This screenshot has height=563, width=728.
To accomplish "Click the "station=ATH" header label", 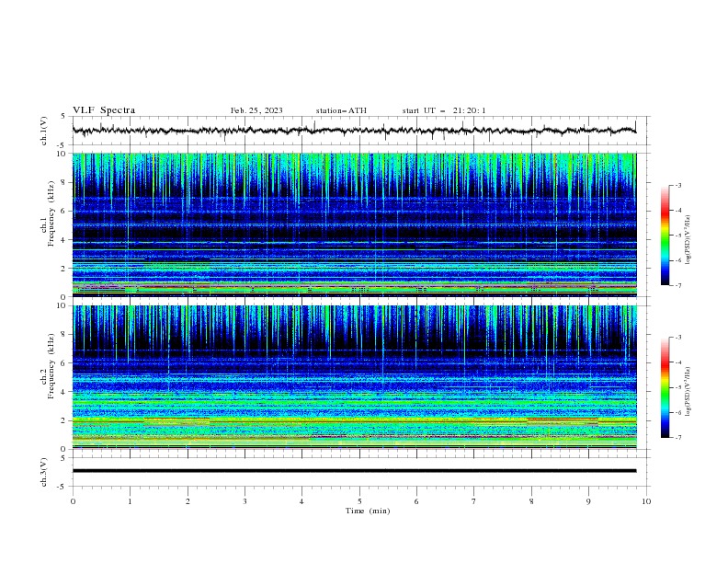I will pyautogui.click(x=341, y=110).
